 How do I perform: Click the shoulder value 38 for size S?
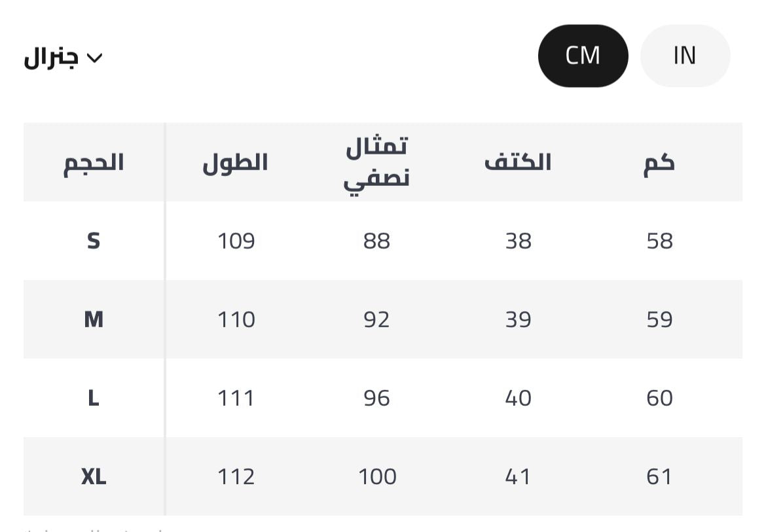pos(518,241)
